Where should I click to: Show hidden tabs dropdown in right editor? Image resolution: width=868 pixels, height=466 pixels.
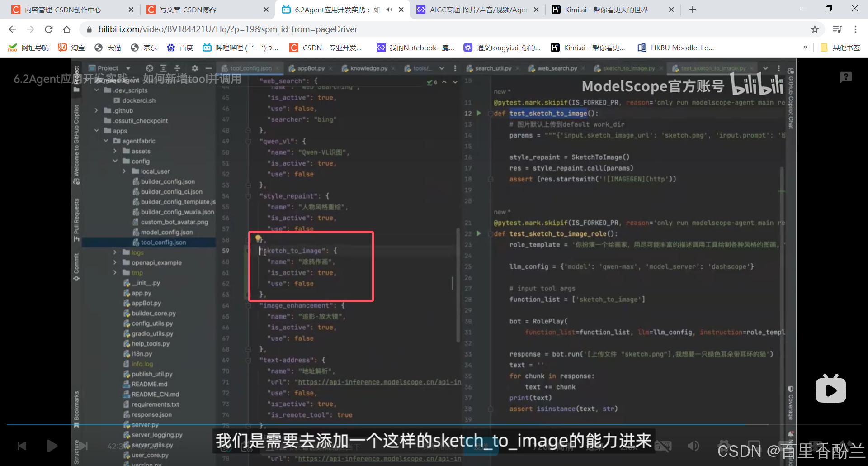coord(765,68)
